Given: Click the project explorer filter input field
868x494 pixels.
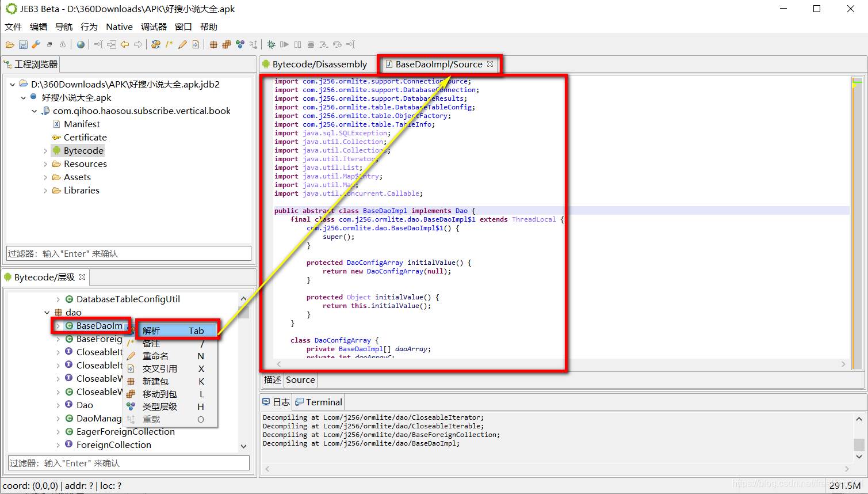Looking at the screenshot, I should 129,253.
